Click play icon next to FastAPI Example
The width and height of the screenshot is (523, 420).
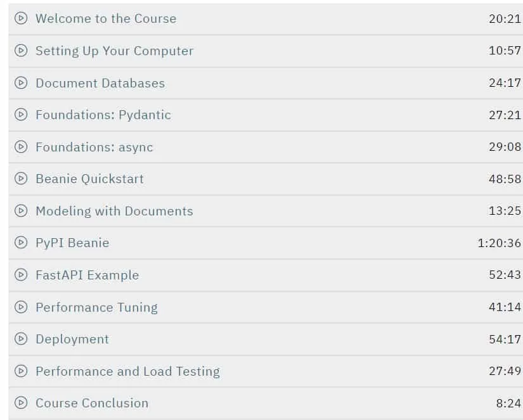tap(21, 275)
